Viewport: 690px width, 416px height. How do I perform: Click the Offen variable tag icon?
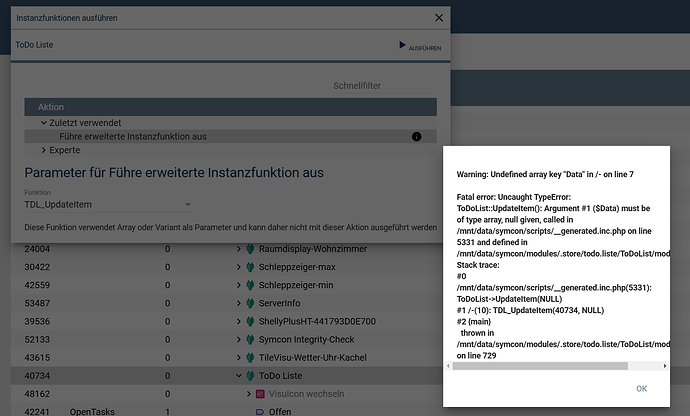[x=260, y=411]
